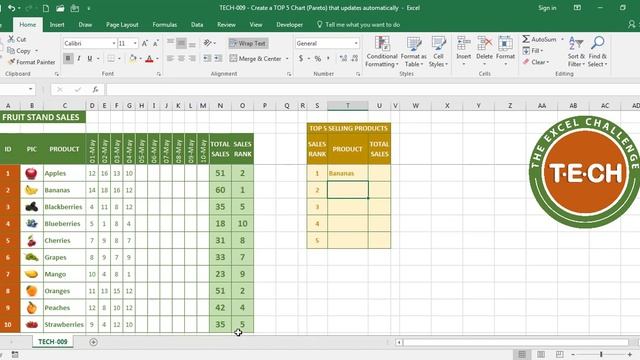The width and height of the screenshot is (640, 360).
Task: Increase font size with the larger A icon
Action: (144, 43)
